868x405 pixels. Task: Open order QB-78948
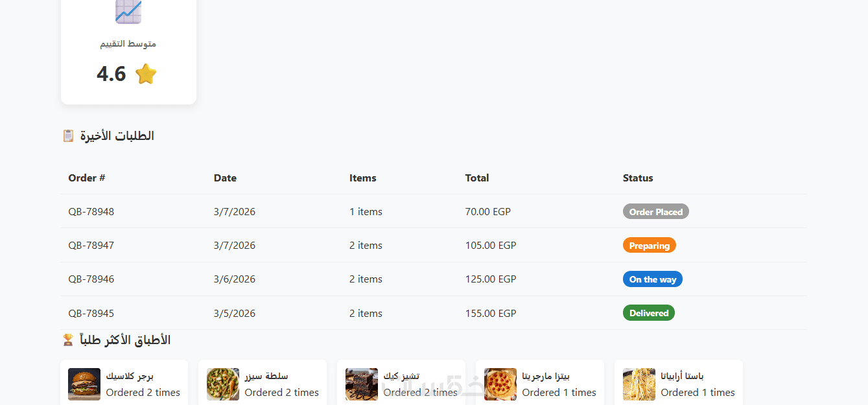pyautogui.click(x=91, y=212)
